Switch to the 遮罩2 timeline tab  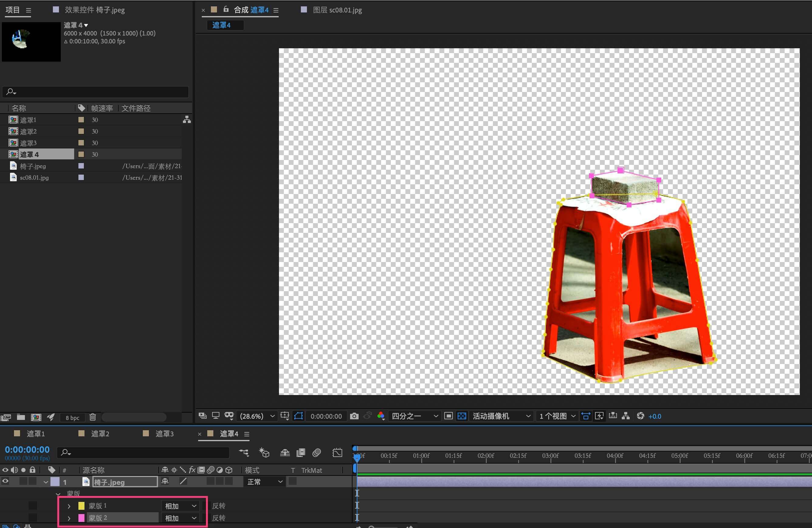click(x=100, y=434)
